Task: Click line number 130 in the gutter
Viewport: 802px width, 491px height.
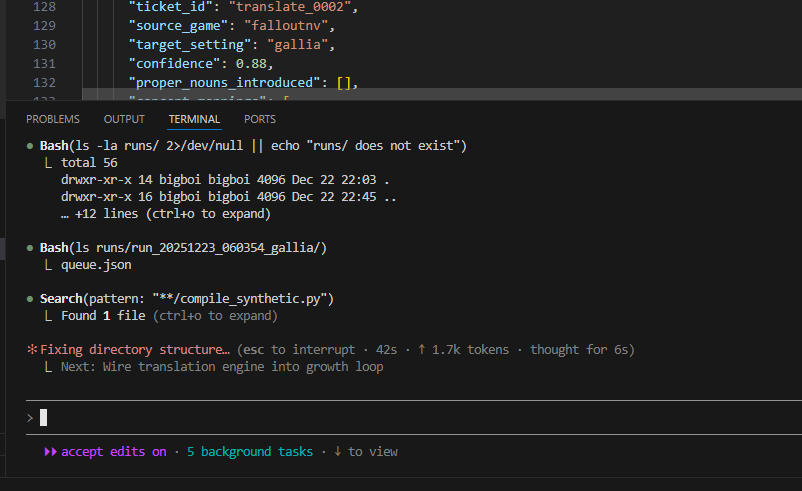Action: [44, 44]
